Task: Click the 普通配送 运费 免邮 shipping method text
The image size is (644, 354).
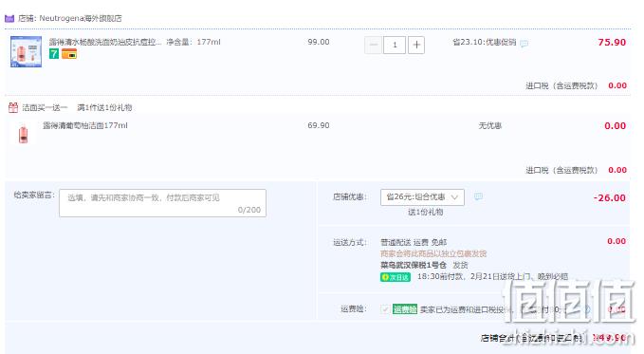Action: 414,242
